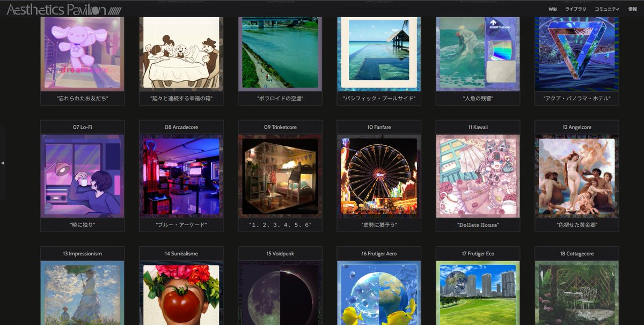The width and height of the screenshot is (644, 325).
Task: Click caption "ポラロイドの空虚"
Action: point(280,99)
